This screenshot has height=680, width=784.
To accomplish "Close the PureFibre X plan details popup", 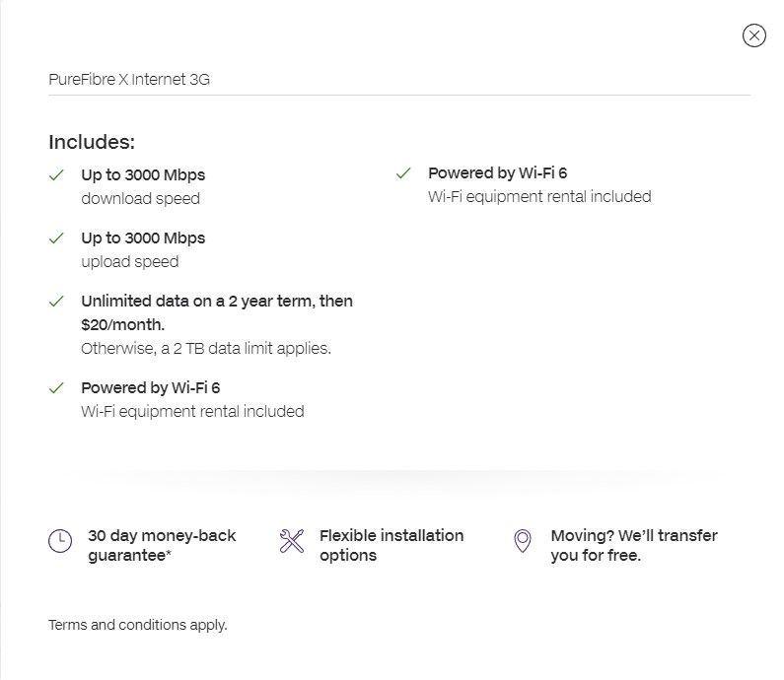I will [x=753, y=35].
